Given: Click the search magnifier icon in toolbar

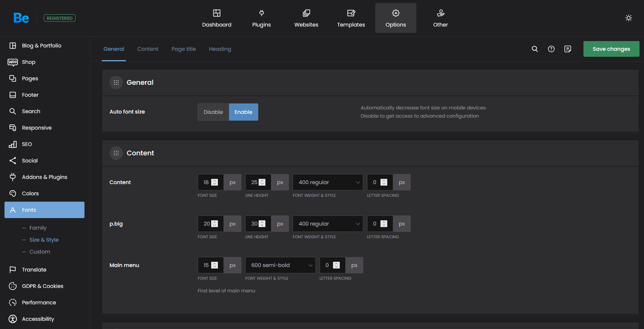Looking at the screenshot, I should click(x=535, y=49).
